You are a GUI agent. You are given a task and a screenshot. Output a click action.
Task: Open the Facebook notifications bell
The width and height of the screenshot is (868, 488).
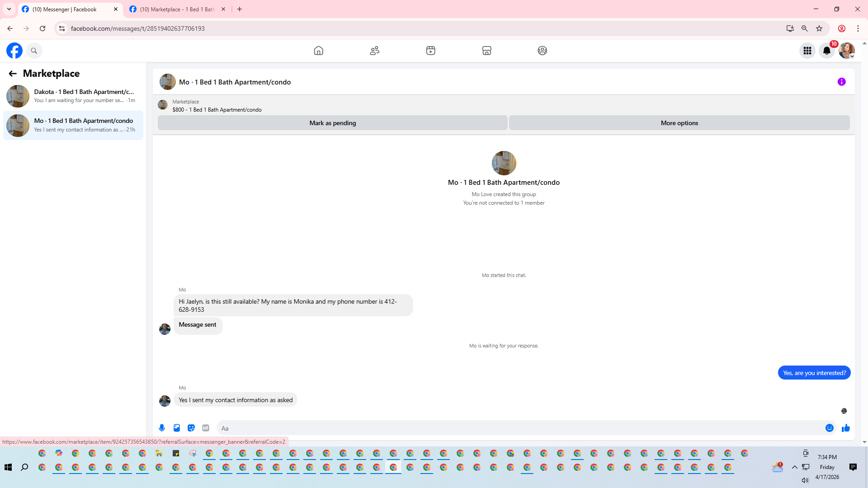coord(827,51)
